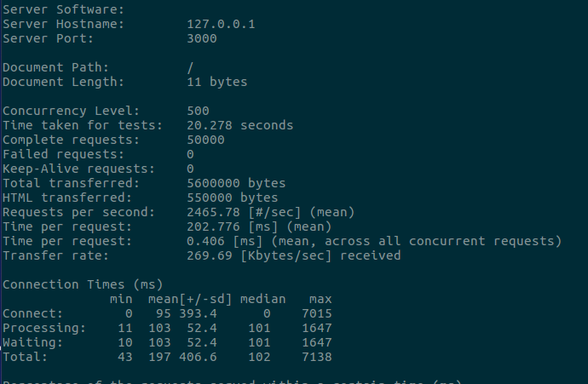Select the Transfer rate 269.69 value
This screenshot has width=588, height=384.
pos(210,256)
